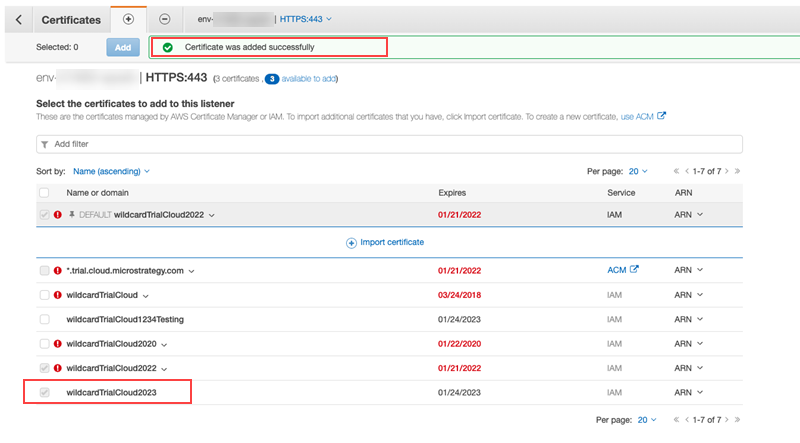Check the wildcardTrialCloud1234Testing checkbox
This screenshot has width=800, height=443.
[43, 320]
